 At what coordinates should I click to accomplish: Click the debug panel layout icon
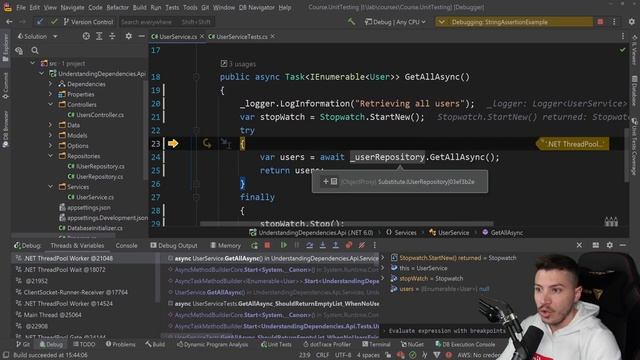pos(596,245)
